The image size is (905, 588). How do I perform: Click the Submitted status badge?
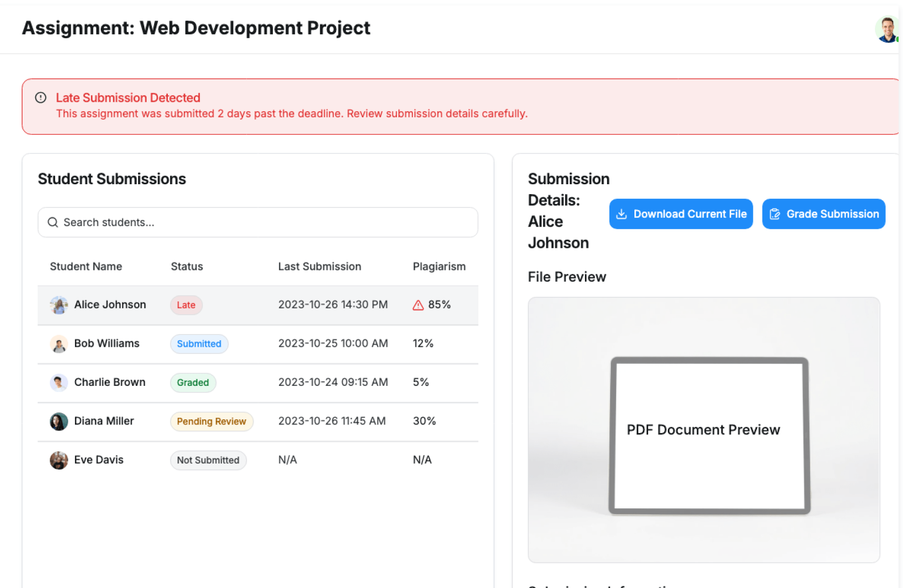[198, 344]
